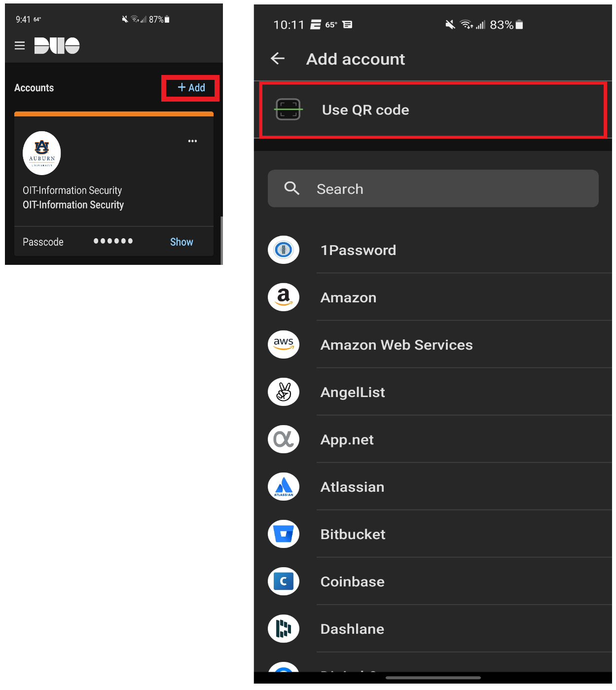This screenshot has width=616, height=690.
Task: Tap the Android navigation gesture bar
Action: pos(433,678)
